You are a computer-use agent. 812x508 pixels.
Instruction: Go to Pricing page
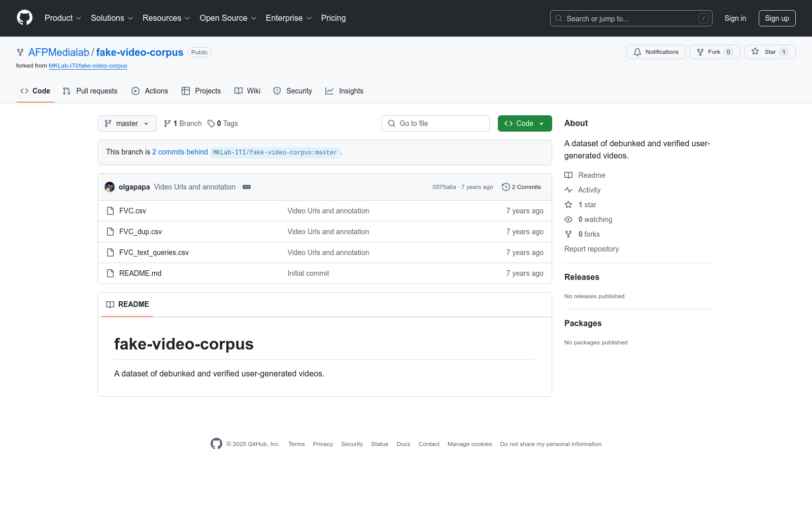(x=333, y=18)
